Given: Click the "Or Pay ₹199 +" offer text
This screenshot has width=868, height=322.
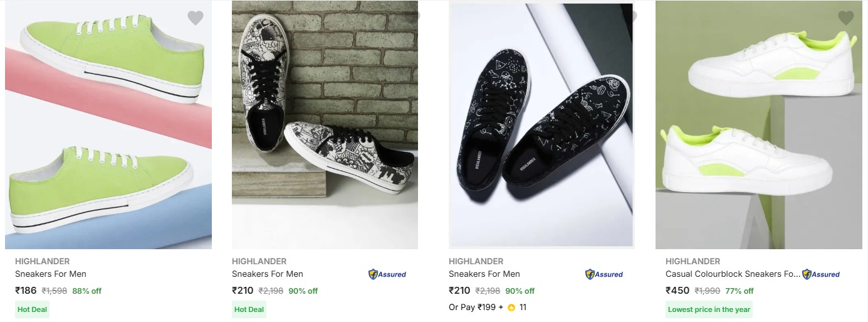Looking at the screenshot, I should click(476, 308).
